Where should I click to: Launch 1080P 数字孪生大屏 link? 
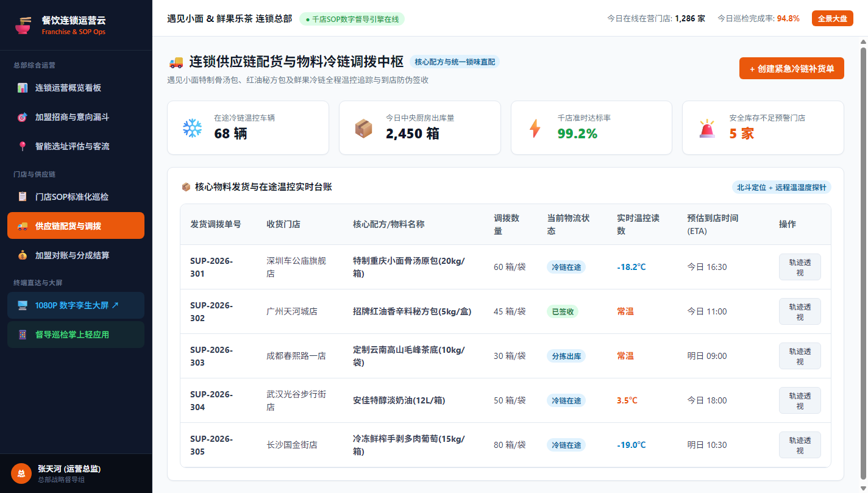[x=76, y=305]
